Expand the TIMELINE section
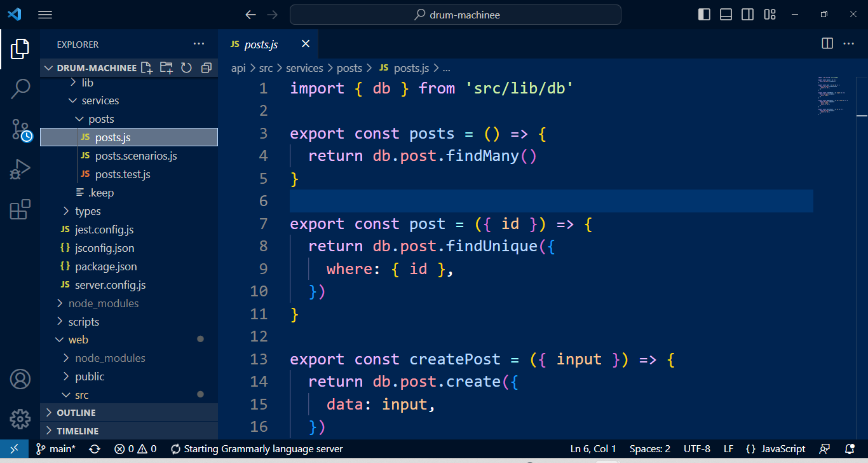 pos(129,431)
